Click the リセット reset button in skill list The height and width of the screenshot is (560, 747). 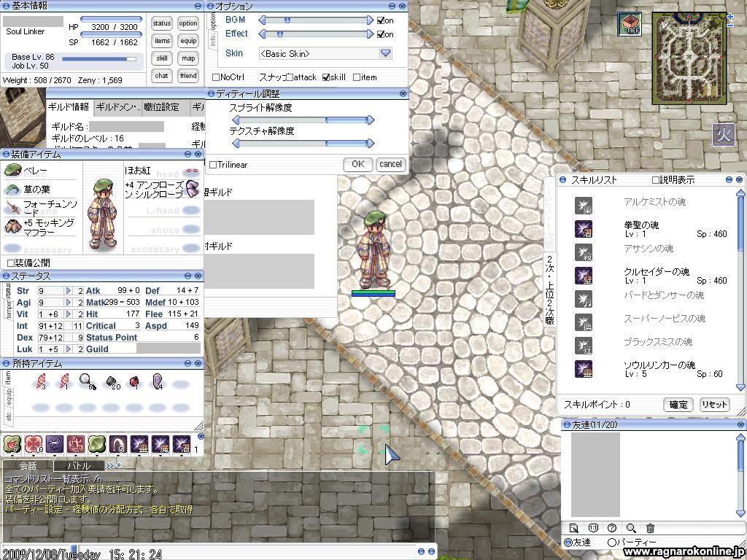click(714, 405)
